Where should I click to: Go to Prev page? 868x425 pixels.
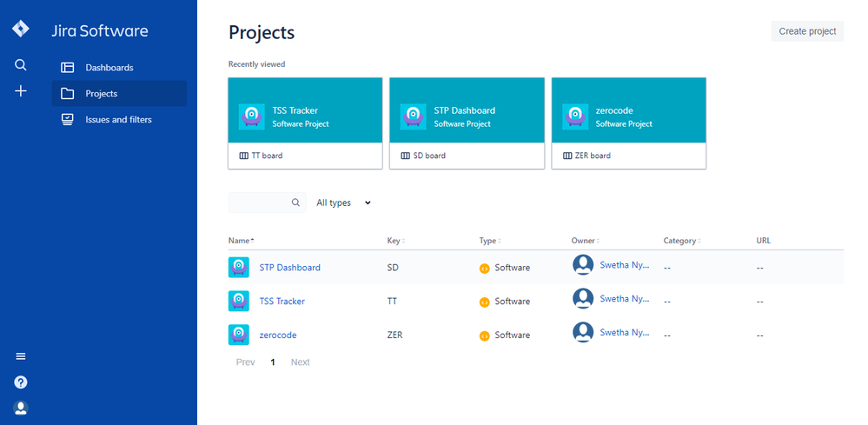[245, 362]
